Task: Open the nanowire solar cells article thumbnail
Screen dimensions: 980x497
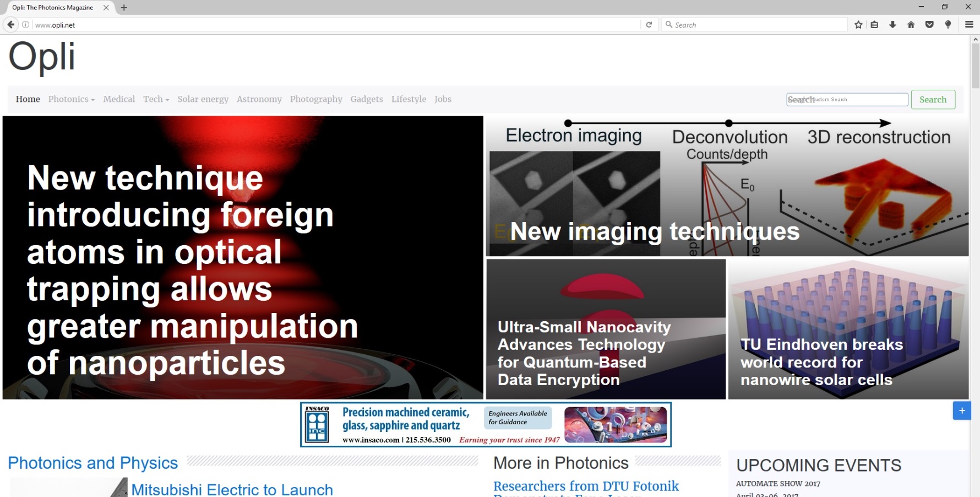Action: 848,329
